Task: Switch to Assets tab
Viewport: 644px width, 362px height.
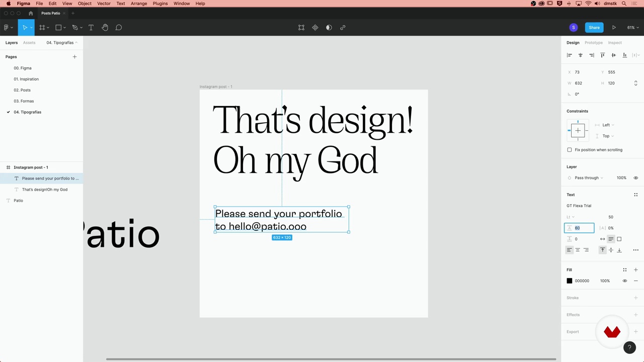Action: coord(29,43)
